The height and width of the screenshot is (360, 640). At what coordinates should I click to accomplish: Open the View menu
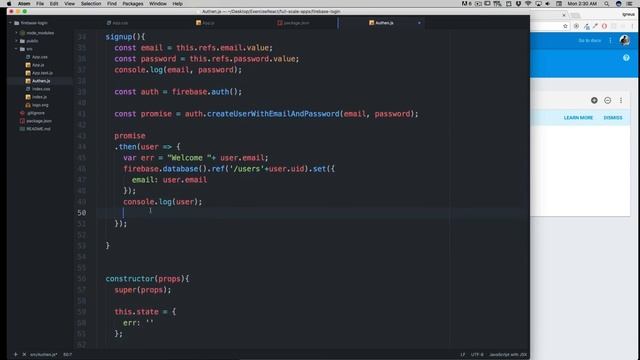coord(69,4)
